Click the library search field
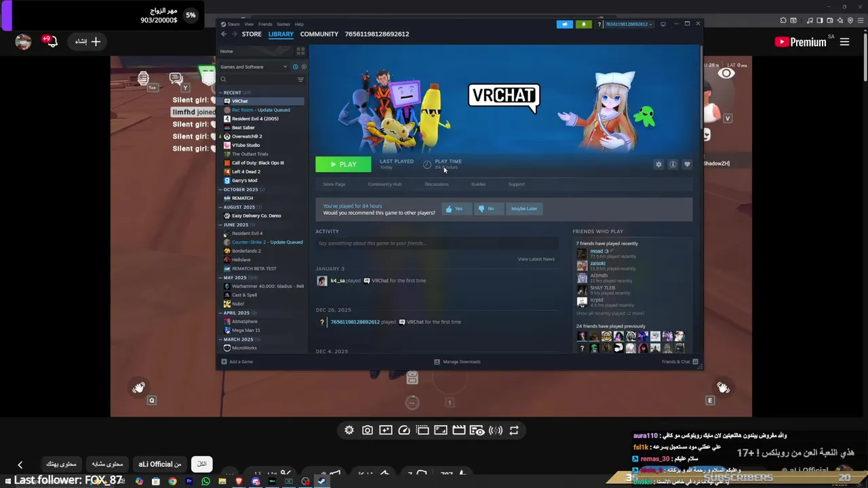This screenshot has width=868, height=488. (x=258, y=79)
